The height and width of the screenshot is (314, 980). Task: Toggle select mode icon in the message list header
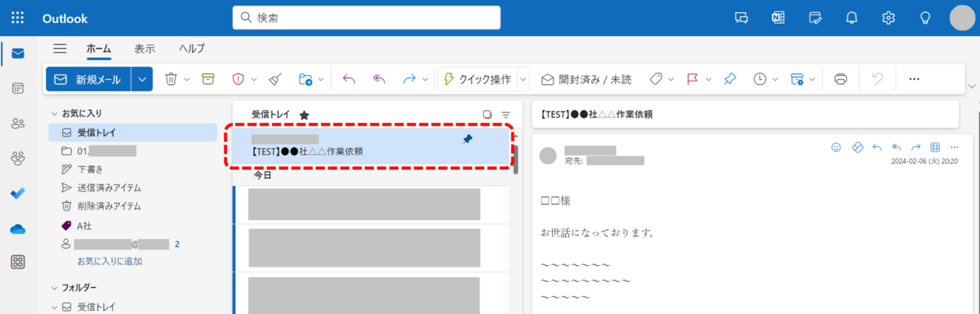pos(488,115)
